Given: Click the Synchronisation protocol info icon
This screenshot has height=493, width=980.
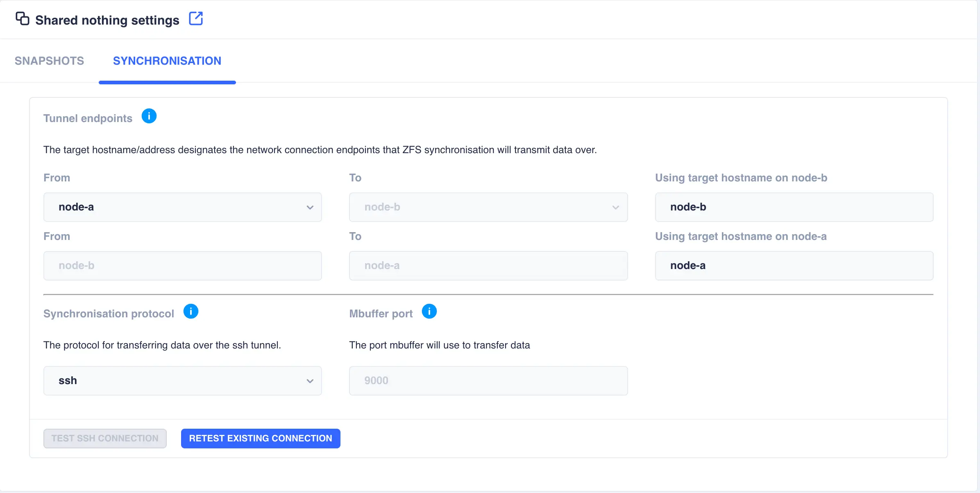Looking at the screenshot, I should [x=191, y=311].
